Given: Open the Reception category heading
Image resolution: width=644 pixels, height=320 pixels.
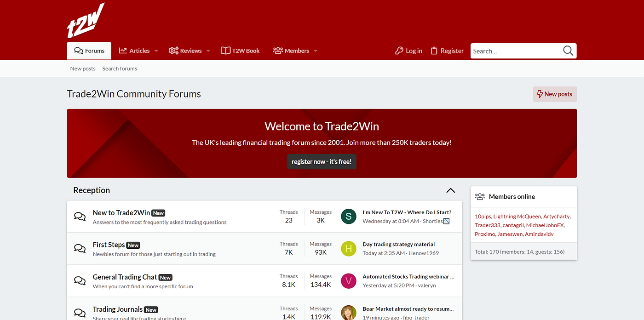Looking at the screenshot, I should tap(92, 190).
